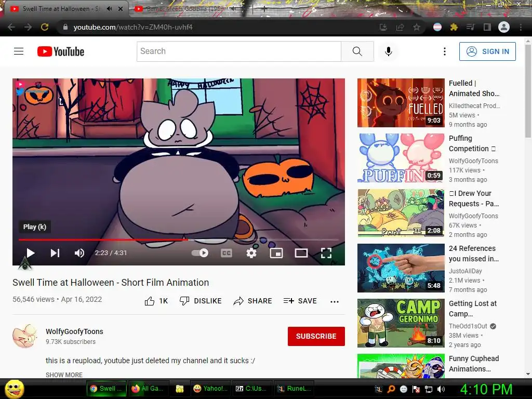
Task: Click the address bar URL
Action: [x=133, y=27]
